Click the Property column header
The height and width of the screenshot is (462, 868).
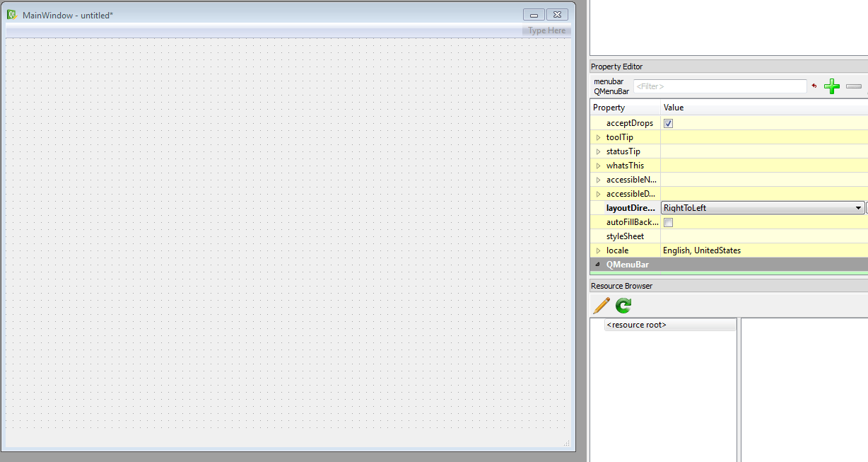point(609,107)
